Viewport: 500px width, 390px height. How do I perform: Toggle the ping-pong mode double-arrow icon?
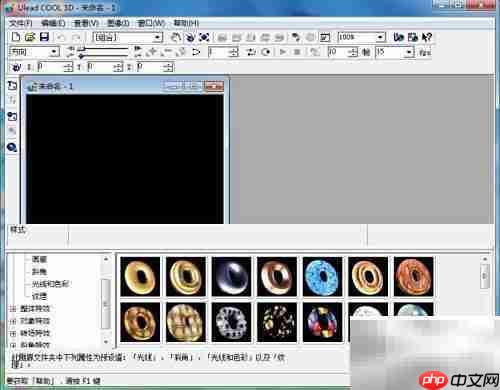pyautogui.click(x=251, y=52)
